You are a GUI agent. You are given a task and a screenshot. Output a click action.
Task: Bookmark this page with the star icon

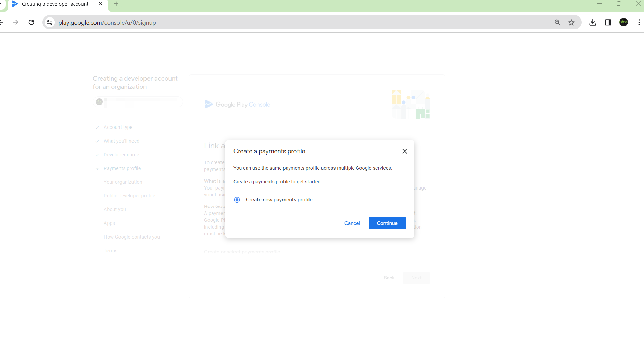[571, 23]
